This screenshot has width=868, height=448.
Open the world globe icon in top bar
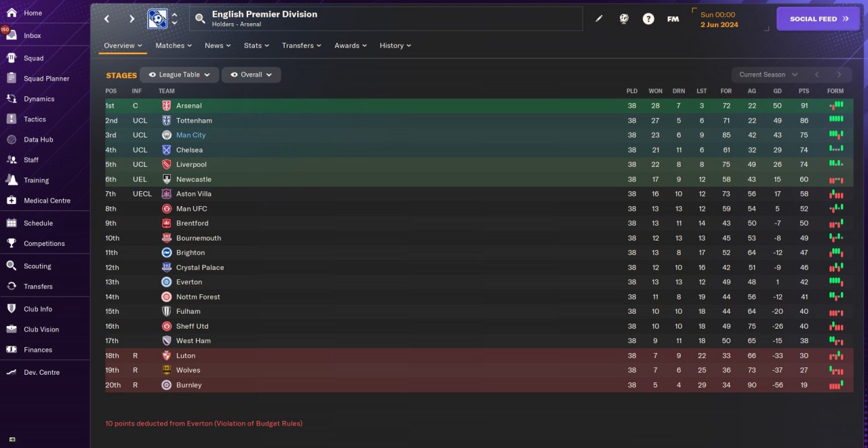point(624,19)
